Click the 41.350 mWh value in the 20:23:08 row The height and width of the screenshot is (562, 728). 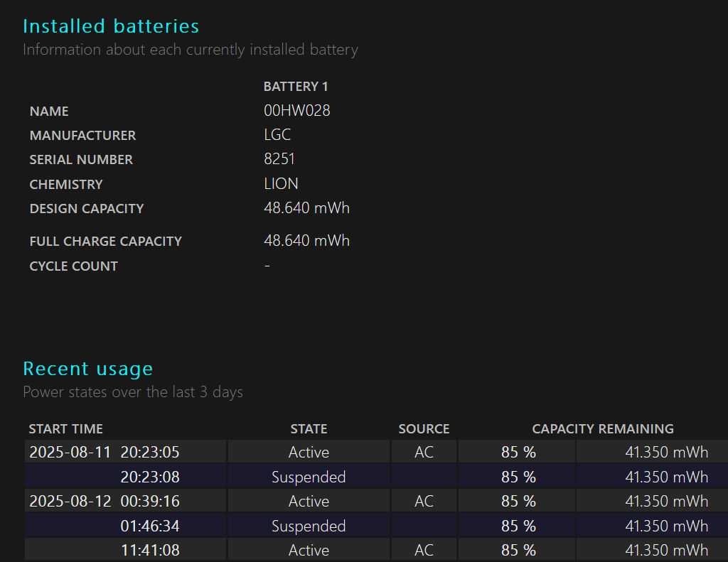(x=666, y=477)
